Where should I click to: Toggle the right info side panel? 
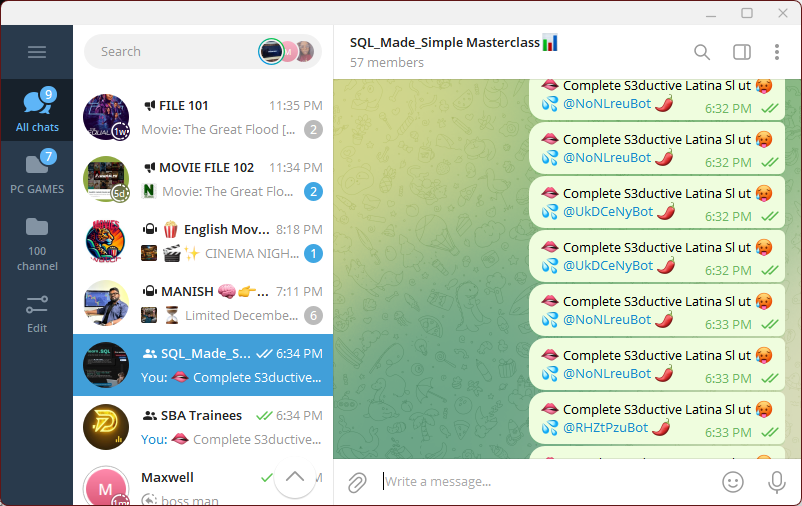pos(742,52)
